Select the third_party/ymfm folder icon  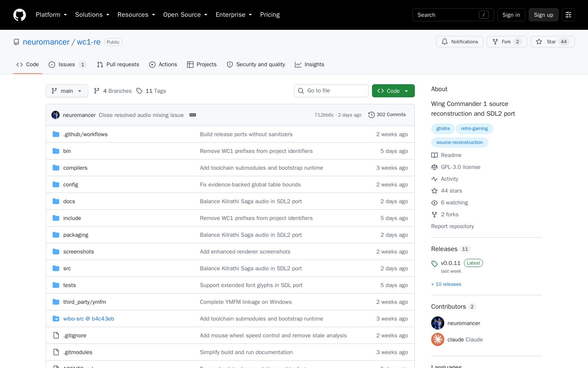(x=56, y=302)
